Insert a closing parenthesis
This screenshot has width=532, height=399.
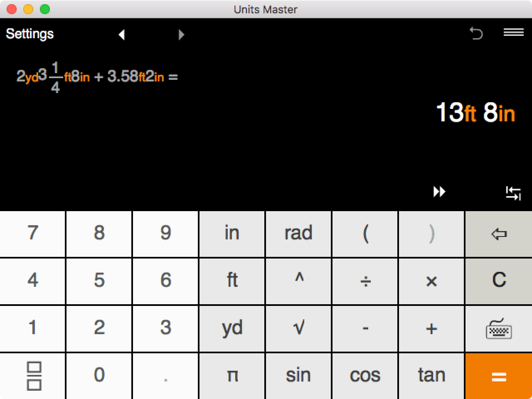[431, 234]
